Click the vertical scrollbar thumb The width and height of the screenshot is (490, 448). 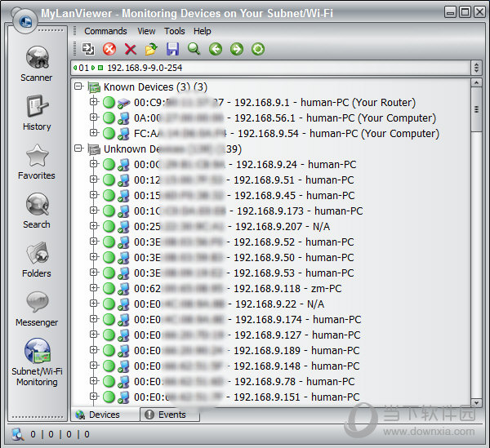476,109
